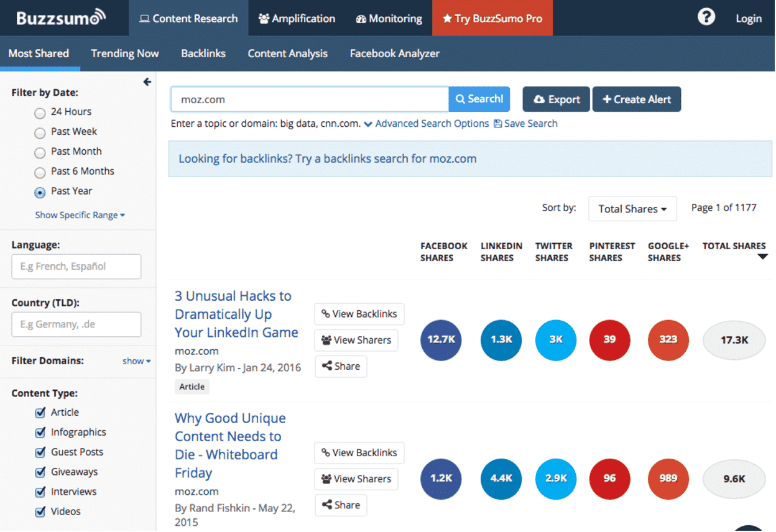
Task: Expand Show Specific Range
Action: pos(80,215)
